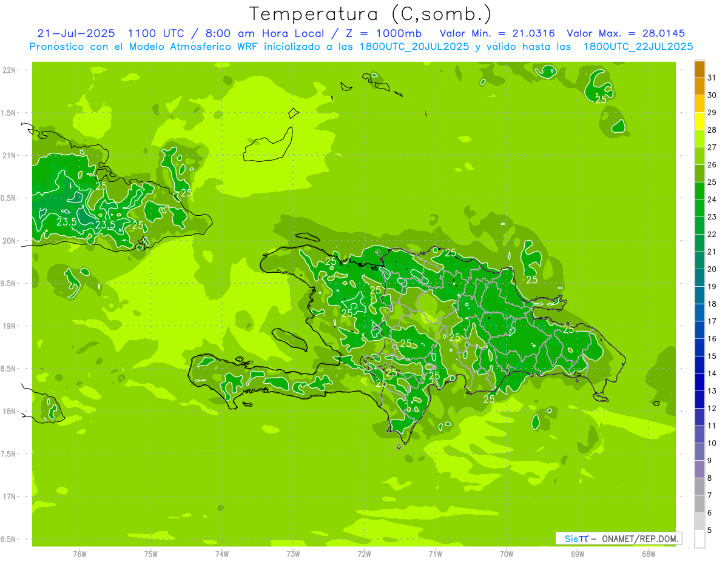This screenshot has width=728, height=562.
Task: Click the "15" label on the color scale
Action: pyautogui.click(x=712, y=356)
